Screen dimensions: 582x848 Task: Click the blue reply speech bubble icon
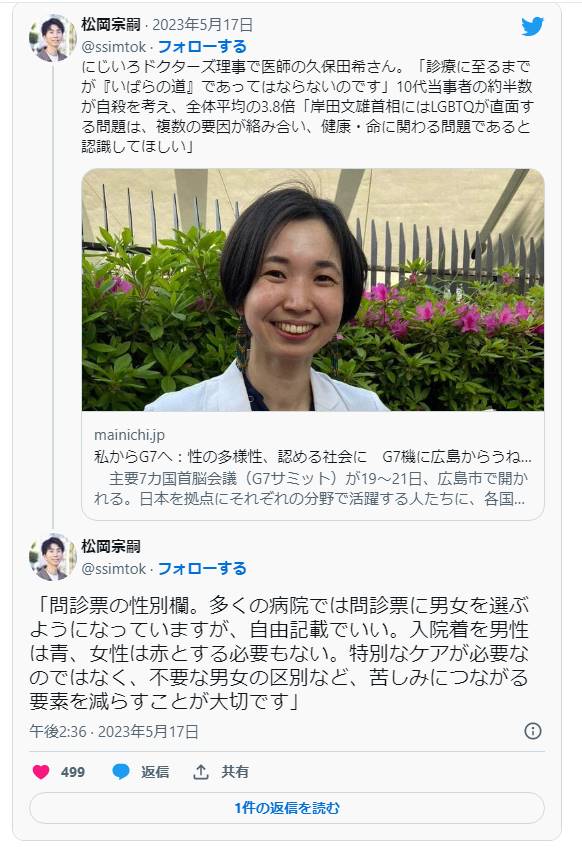click(x=121, y=772)
